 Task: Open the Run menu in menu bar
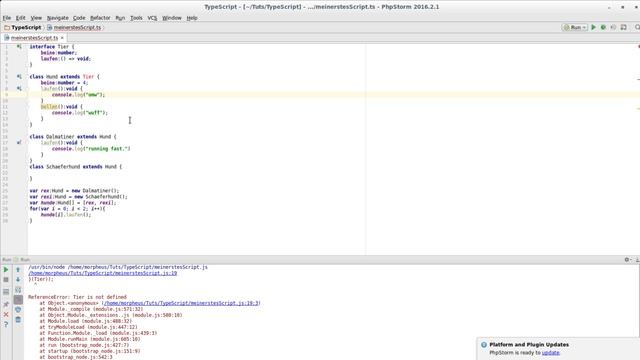(x=120, y=18)
